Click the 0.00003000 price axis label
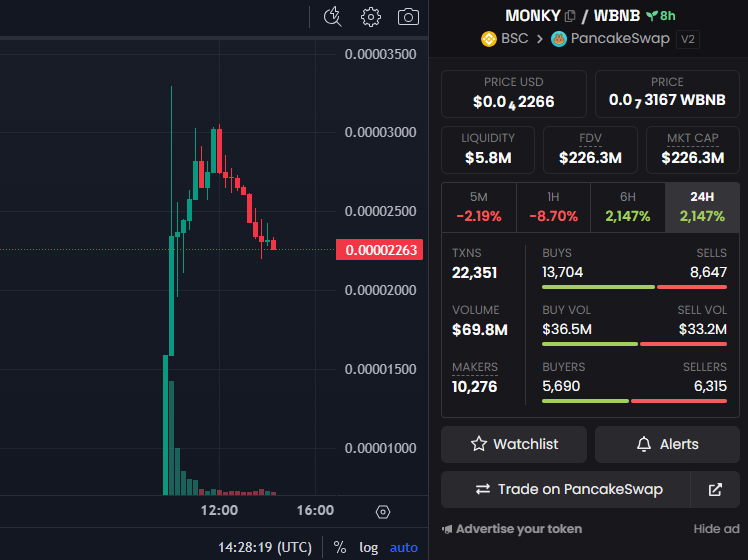This screenshot has height=560, width=748. tap(381, 132)
